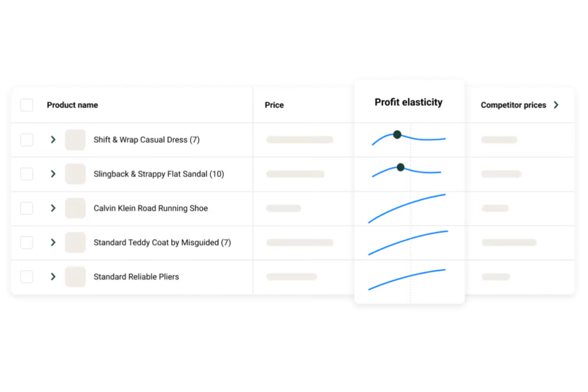
Task: Open the Product name column header
Action: click(72, 105)
